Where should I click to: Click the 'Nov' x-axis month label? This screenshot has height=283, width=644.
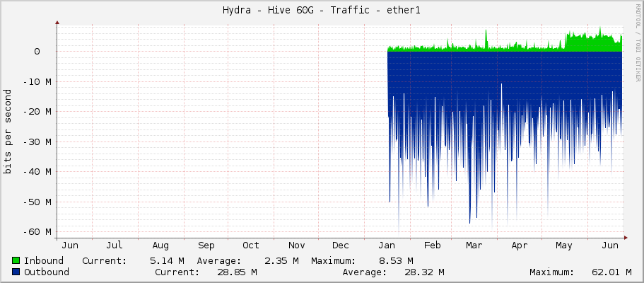296,246
